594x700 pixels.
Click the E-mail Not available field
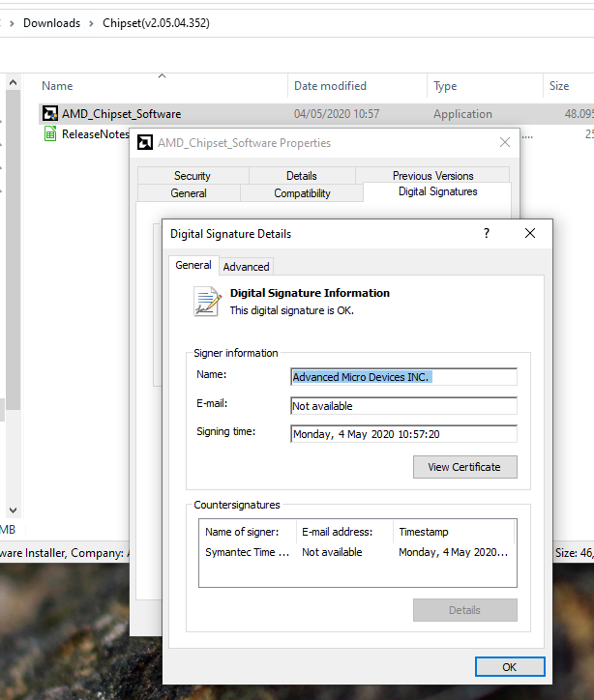click(x=403, y=406)
